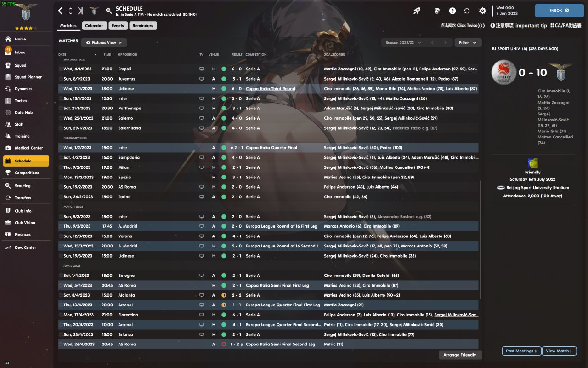Click the View Match button
Viewport: 588px width, 368px height.
click(x=559, y=351)
